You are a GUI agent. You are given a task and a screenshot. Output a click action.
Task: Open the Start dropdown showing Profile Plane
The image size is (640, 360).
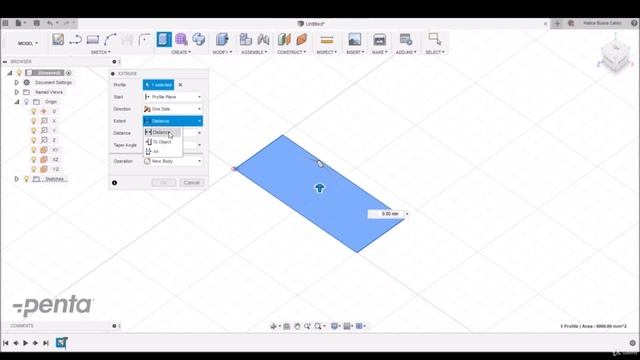coord(173,97)
